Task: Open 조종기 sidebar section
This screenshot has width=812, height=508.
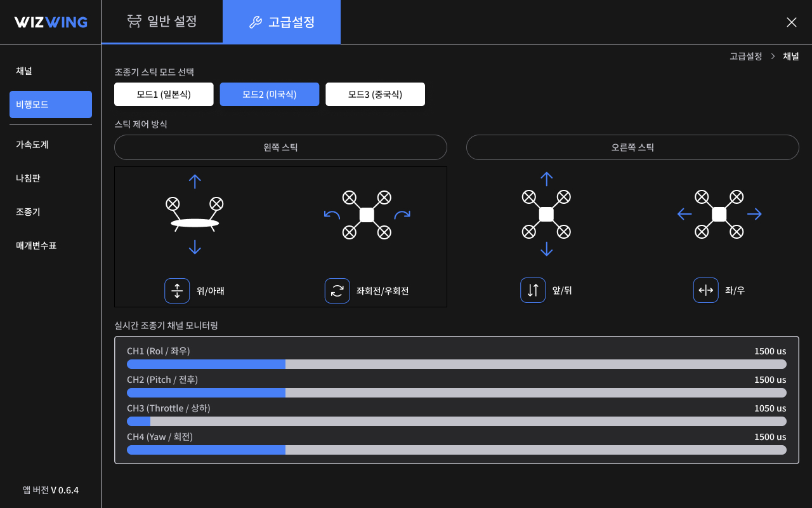Action: click(51, 212)
